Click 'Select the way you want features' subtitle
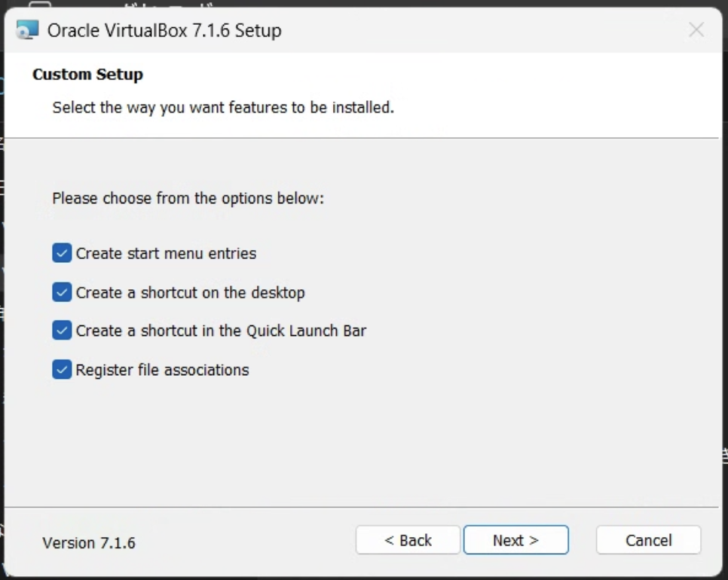Image resolution: width=728 pixels, height=580 pixels. [223, 108]
